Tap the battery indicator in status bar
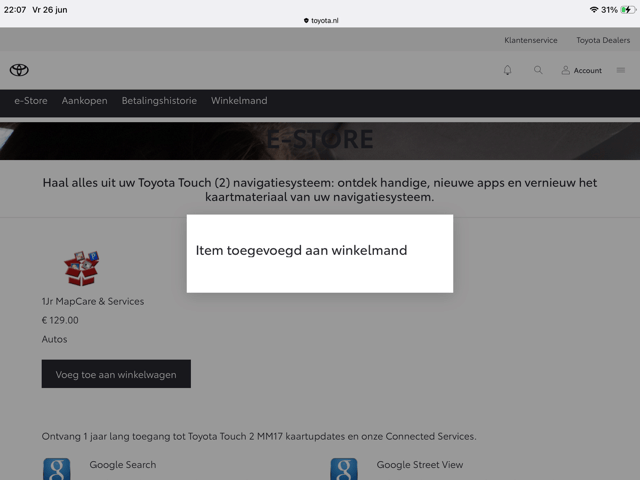Viewport: 640px width, 480px height. click(628, 10)
